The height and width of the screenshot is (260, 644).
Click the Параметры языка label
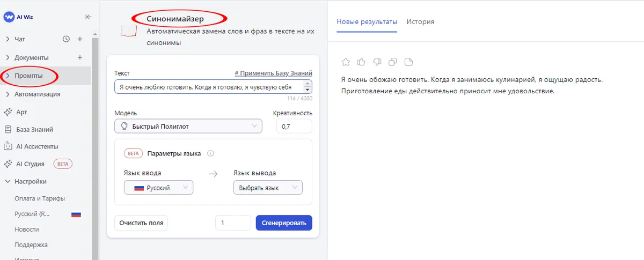(174, 153)
